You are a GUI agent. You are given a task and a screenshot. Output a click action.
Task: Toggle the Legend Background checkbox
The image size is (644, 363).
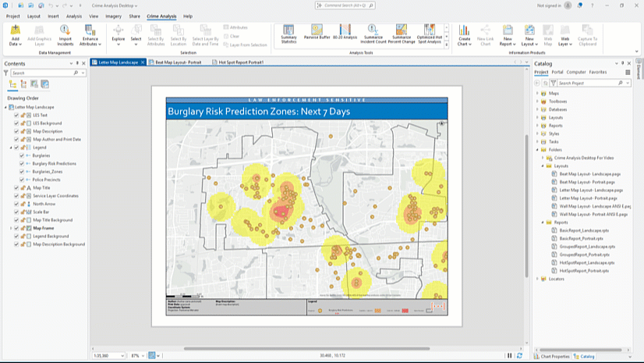click(16, 237)
